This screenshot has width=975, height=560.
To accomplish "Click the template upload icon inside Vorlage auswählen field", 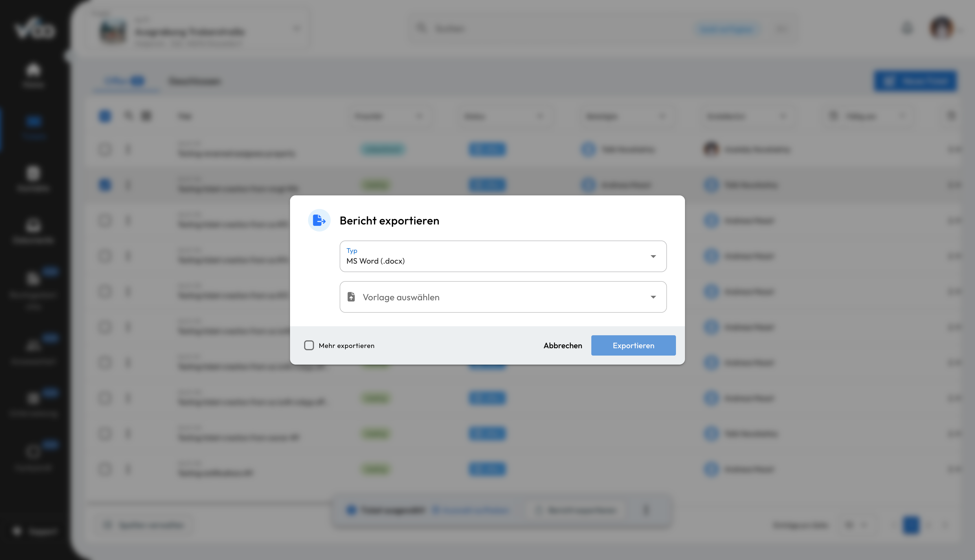I will coord(351,297).
